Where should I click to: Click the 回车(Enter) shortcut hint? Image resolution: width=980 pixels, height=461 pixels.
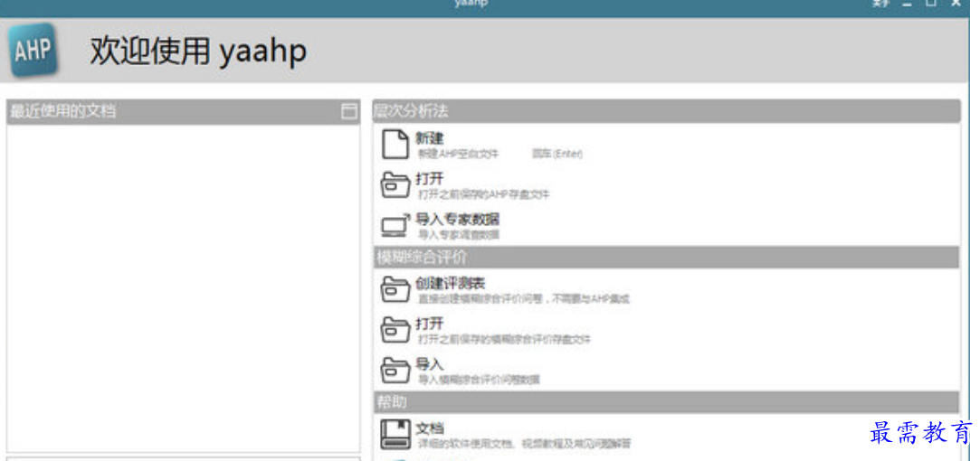tap(557, 154)
